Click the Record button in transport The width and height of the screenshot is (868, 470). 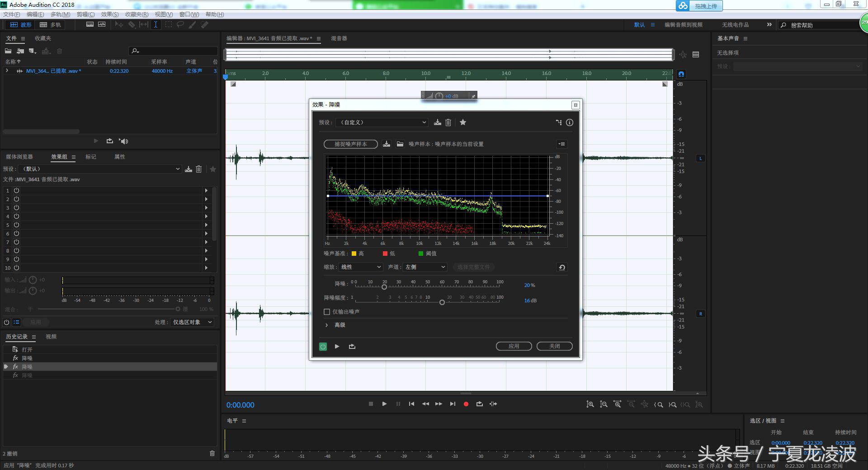[466, 404]
